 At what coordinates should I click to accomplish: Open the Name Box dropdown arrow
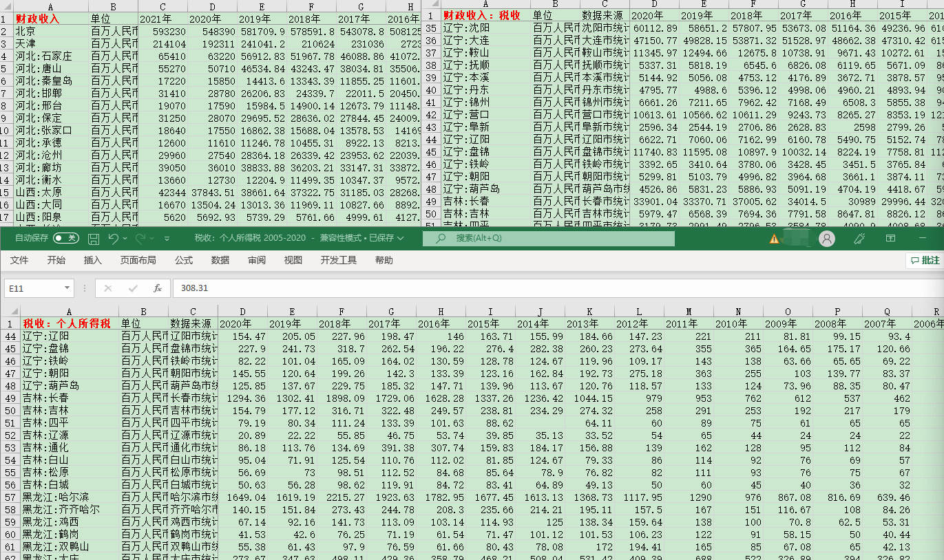pos(67,288)
